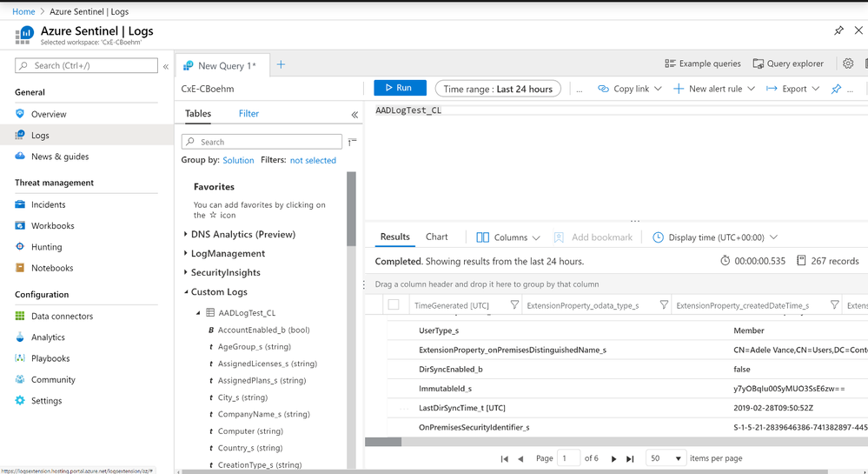This screenshot has width=868, height=474.
Task: Click the Analytics flask icon
Action: click(20, 337)
